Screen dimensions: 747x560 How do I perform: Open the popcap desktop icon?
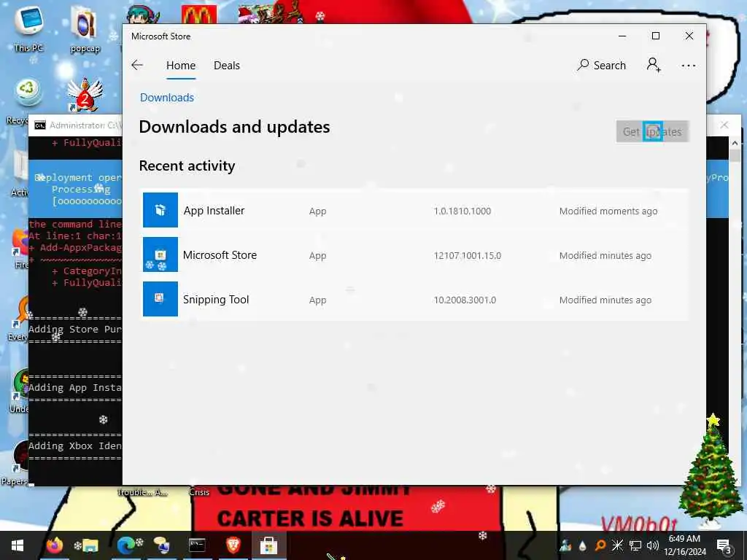[x=85, y=29]
